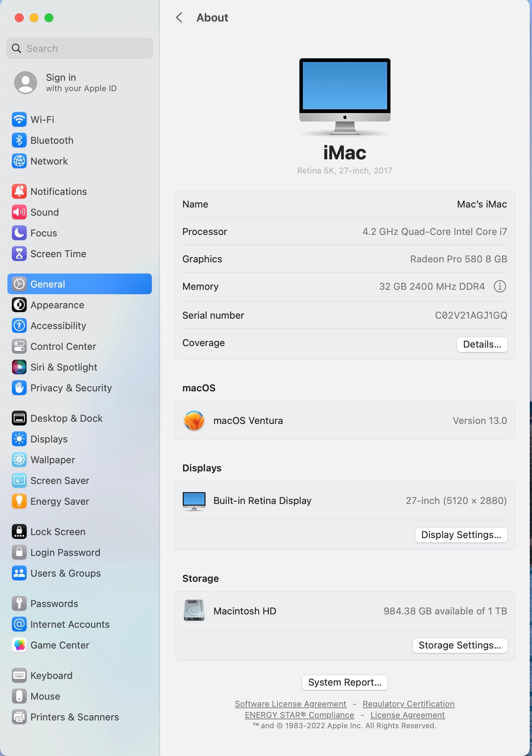This screenshot has height=756, width=532.
Task: Open Energy Saver bulb icon
Action: (x=19, y=501)
